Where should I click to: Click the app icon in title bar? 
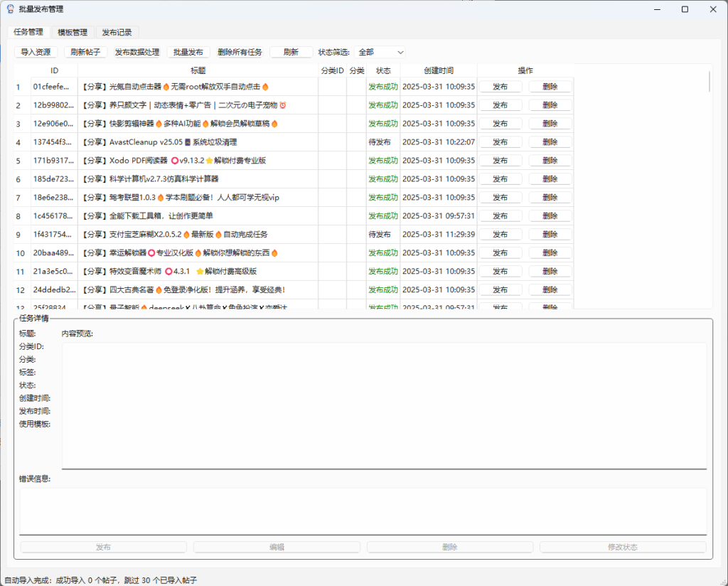(x=10, y=9)
